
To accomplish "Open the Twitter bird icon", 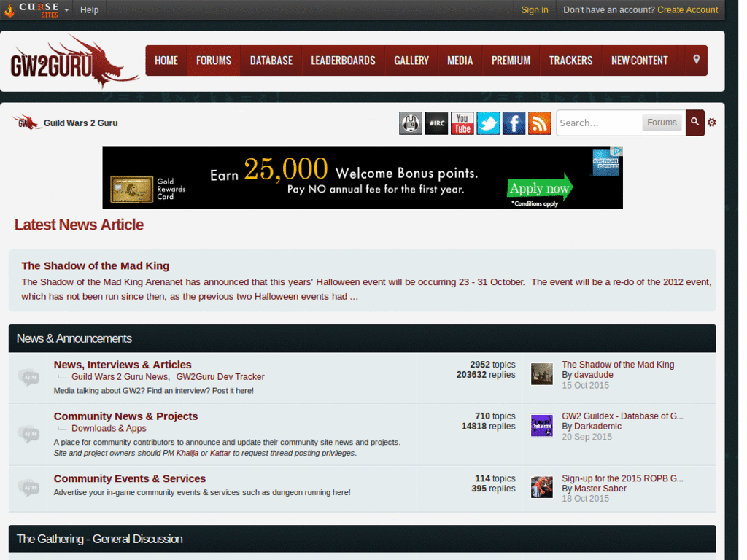I will tap(488, 123).
